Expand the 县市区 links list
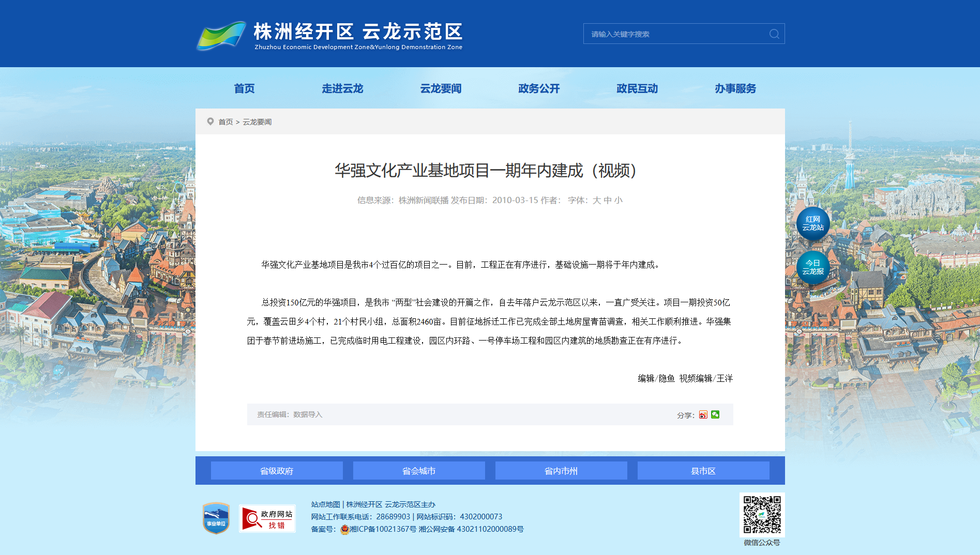 point(703,471)
